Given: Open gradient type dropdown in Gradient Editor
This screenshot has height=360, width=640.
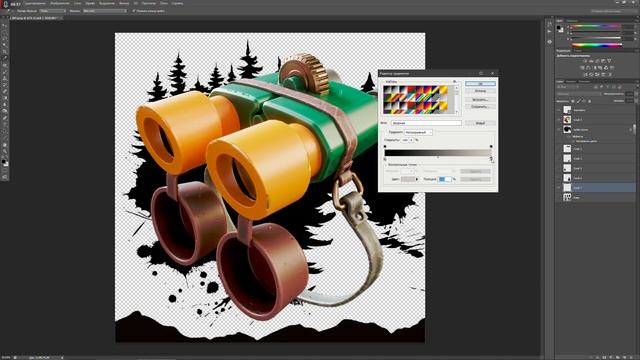Looking at the screenshot, I should click(x=418, y=132).
